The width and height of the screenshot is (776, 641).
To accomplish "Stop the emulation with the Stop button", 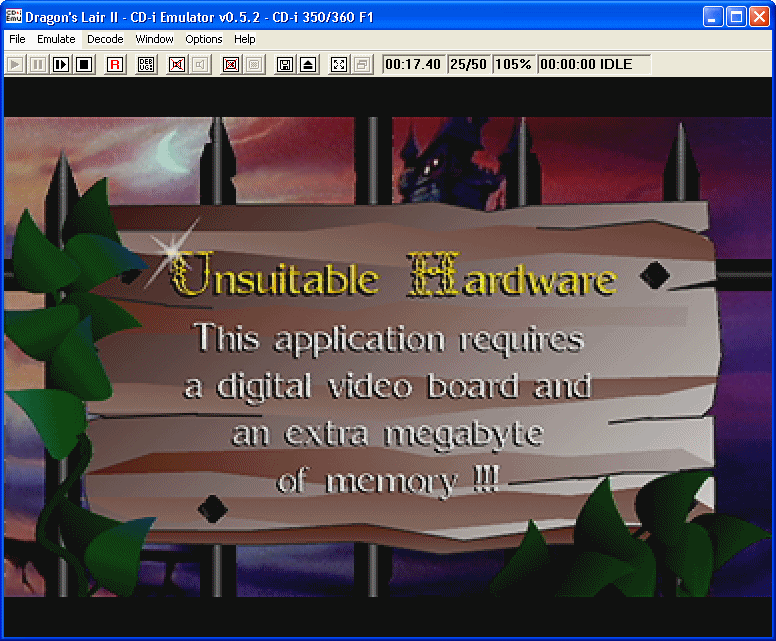I will click(84, 64).
